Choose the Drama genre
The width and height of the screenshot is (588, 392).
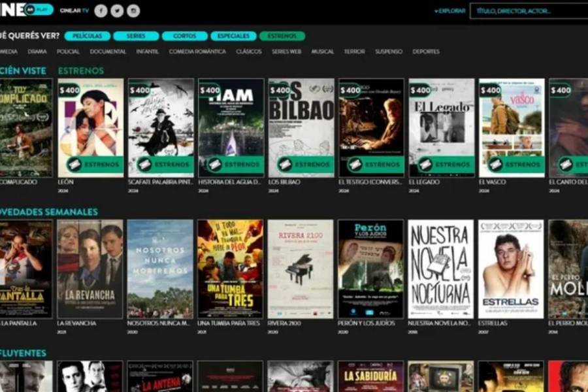(37, 52)
